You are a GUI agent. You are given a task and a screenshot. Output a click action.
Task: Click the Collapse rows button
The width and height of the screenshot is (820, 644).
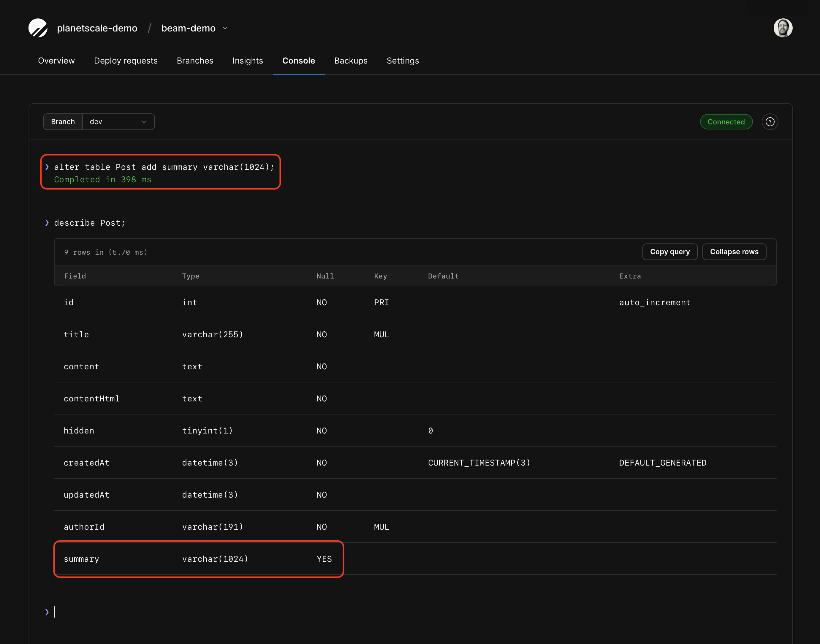click(734, 251)
